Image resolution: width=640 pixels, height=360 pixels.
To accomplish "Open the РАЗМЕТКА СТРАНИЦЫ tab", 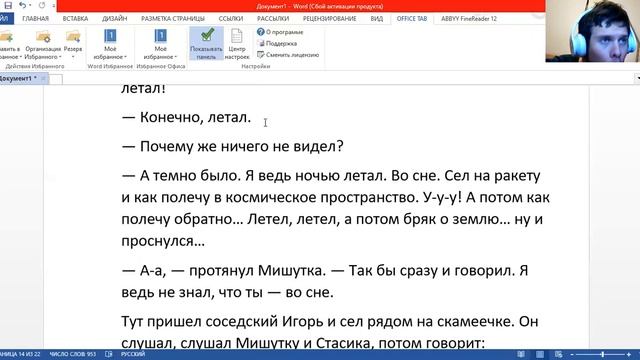I will [x=173, y=19].
